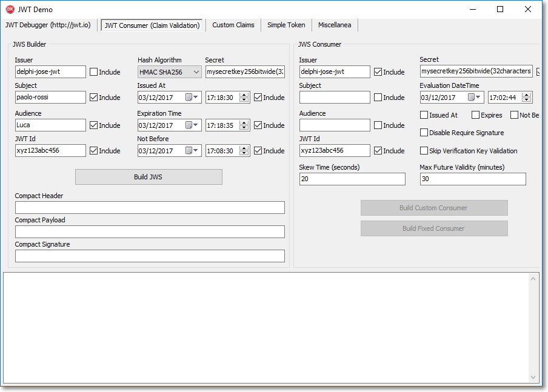Uncheck the builder Subject Include checkbox
The width and height of the screenshot is (548, 392).
[x=94, y=98]
